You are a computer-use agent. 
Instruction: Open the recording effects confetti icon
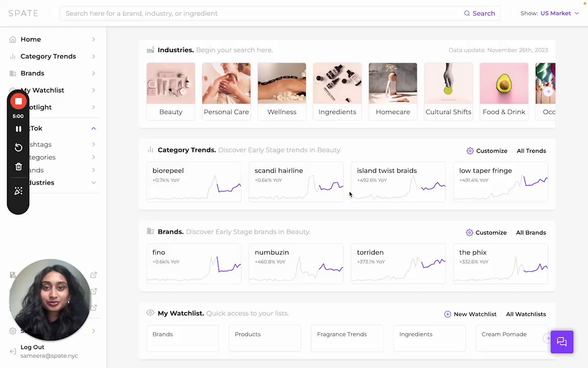click(18, 191)
